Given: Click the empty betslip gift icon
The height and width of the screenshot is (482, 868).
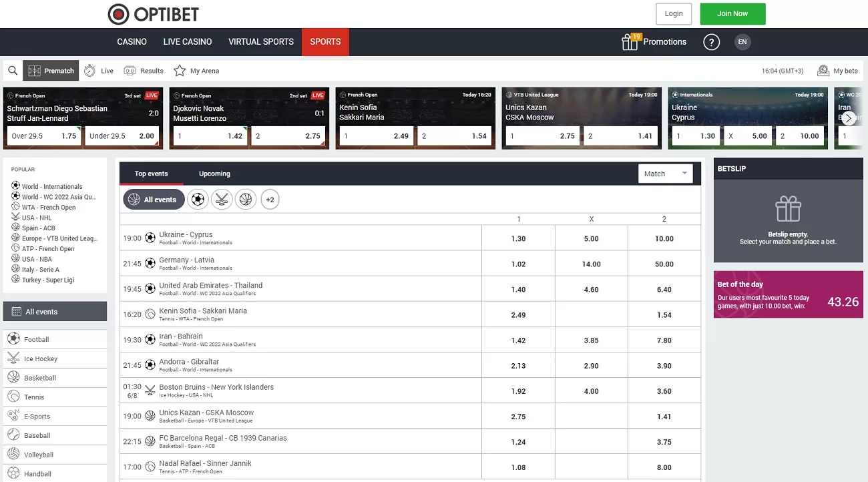Looking at the screenshot, I should pos(788,209).
